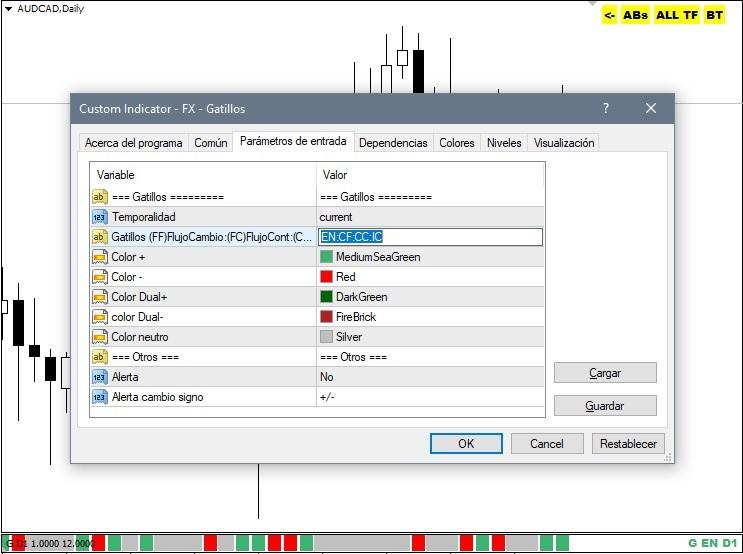
Task: Click the resize grip at dialog corner
Action: pyautogui.click(x=668, y=457)
